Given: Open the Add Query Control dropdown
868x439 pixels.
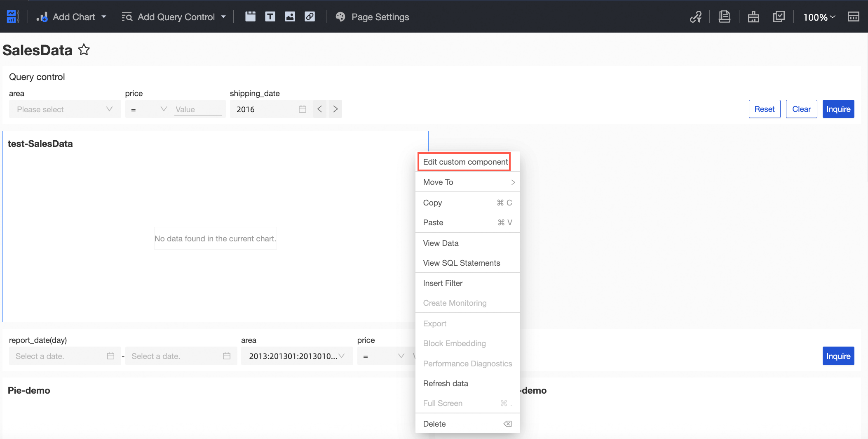Looking at the screenshot, I should click(174, 17).
